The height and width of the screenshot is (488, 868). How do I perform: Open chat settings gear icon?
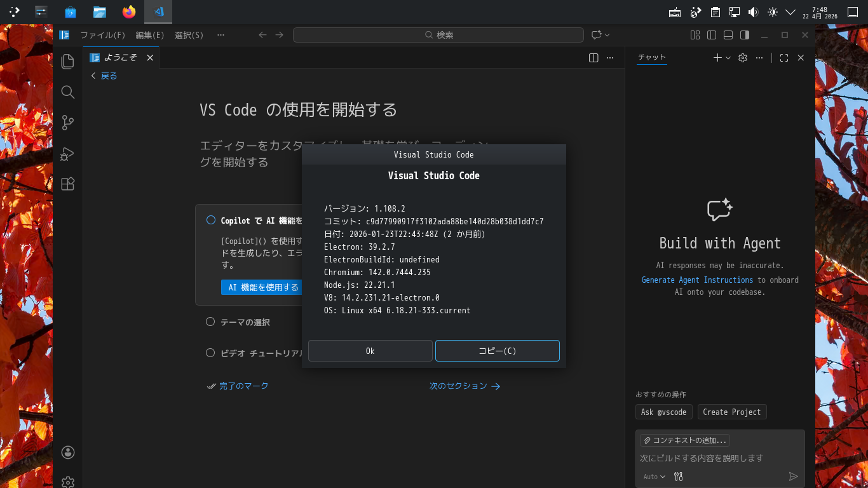click(x=742, y=58)
